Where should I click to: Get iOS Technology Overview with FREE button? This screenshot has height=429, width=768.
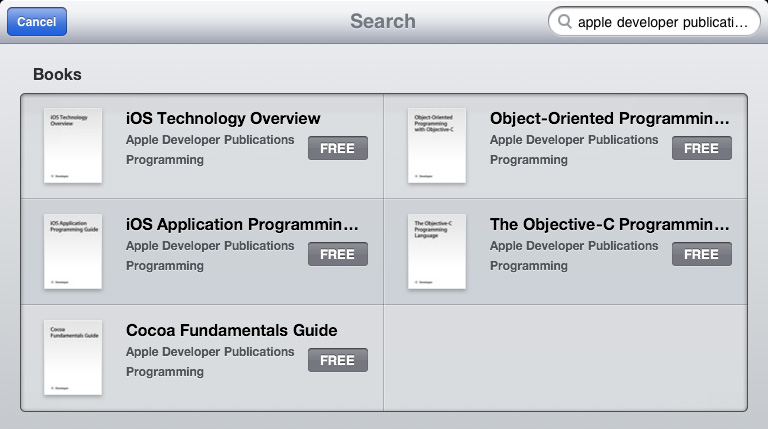338,148
